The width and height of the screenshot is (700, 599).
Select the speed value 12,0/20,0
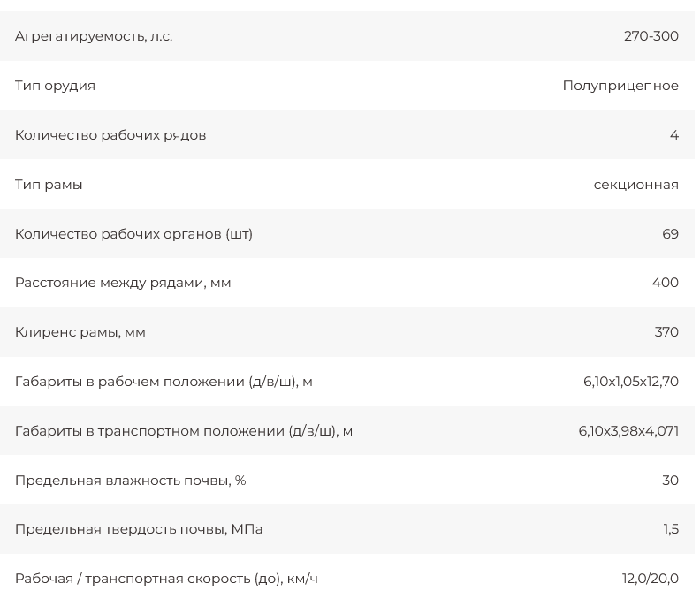coord(650,579)
